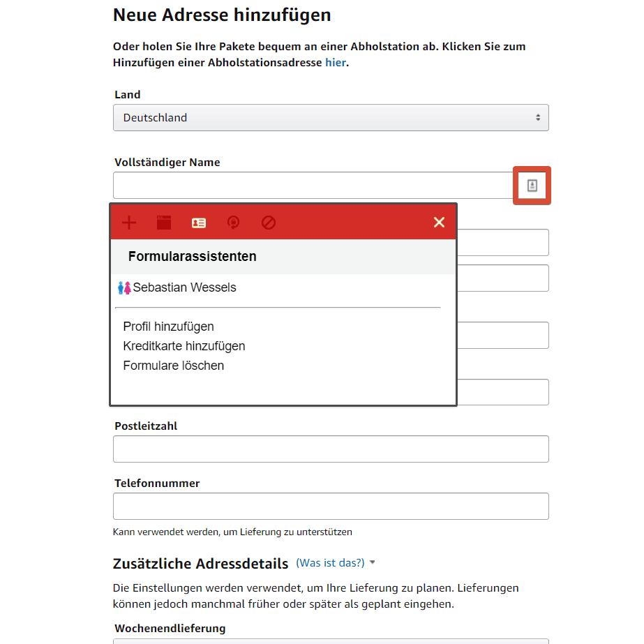This screenshot has height=644, width=644.
Task: Focus the Vollständiger Name input field
Action: click(x=313, y=186)
